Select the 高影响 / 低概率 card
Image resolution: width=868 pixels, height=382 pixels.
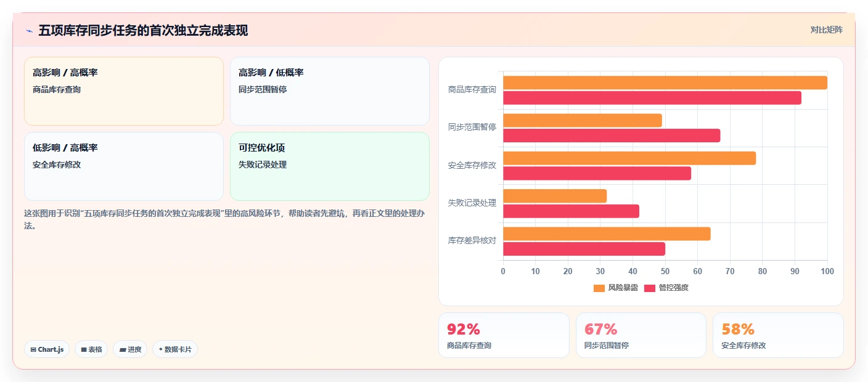point(330,91)
